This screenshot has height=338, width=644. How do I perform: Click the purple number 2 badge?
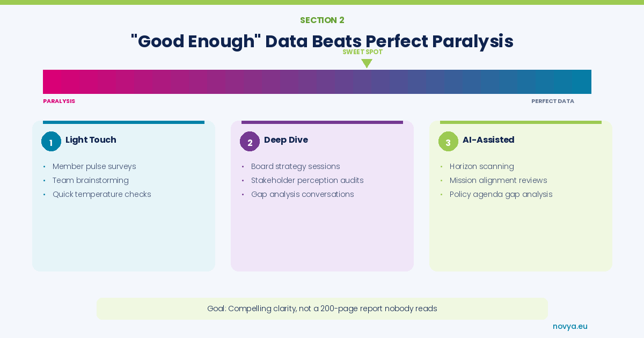click(x=250, y=142)
